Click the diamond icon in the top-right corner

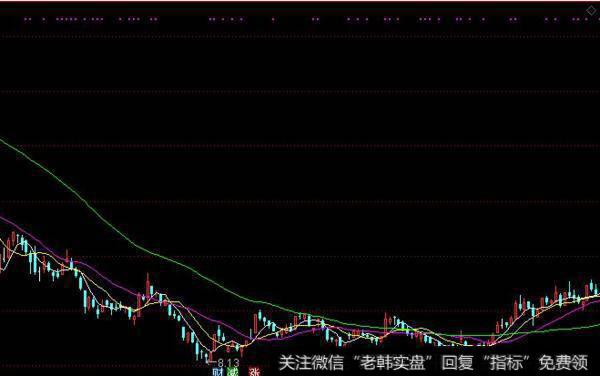tap(591, 11)
